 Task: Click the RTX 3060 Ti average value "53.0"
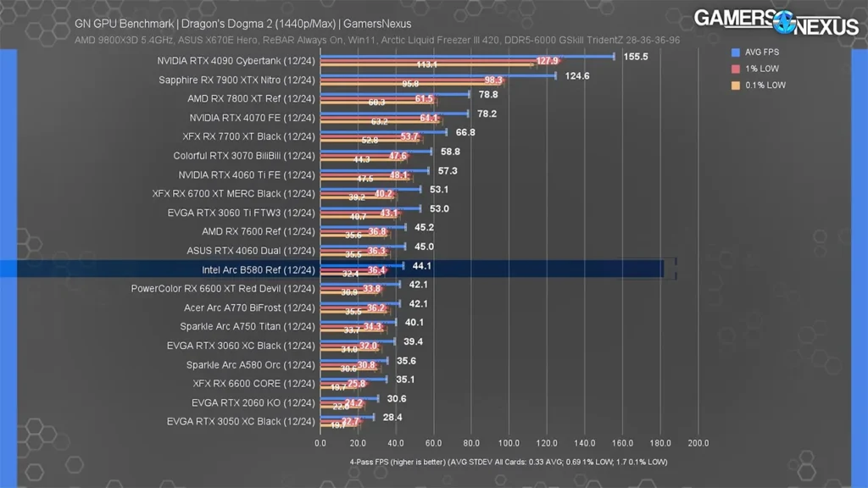click(440, 209)
